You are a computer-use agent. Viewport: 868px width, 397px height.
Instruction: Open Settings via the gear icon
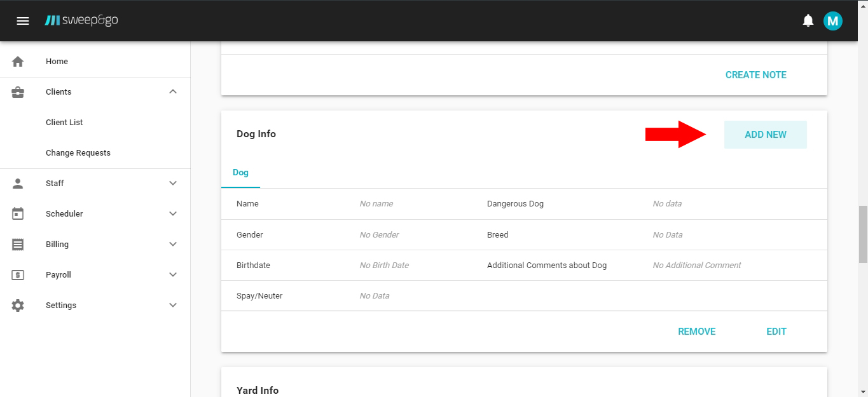17,305
